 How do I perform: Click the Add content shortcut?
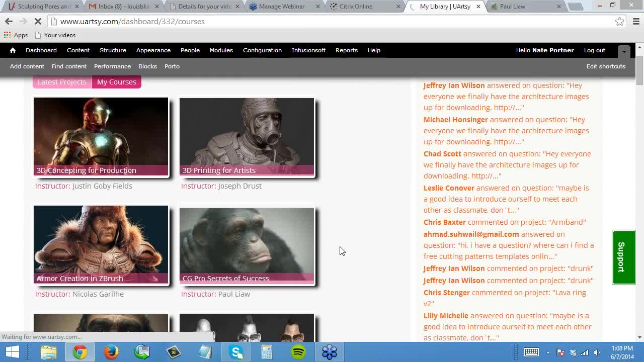[x=27, y=66]
